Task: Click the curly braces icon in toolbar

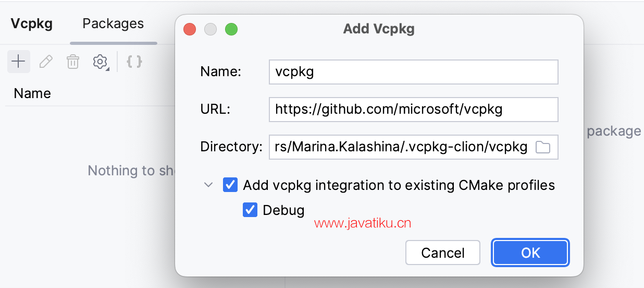Action: pyautogui.click(x=134, y=62)
